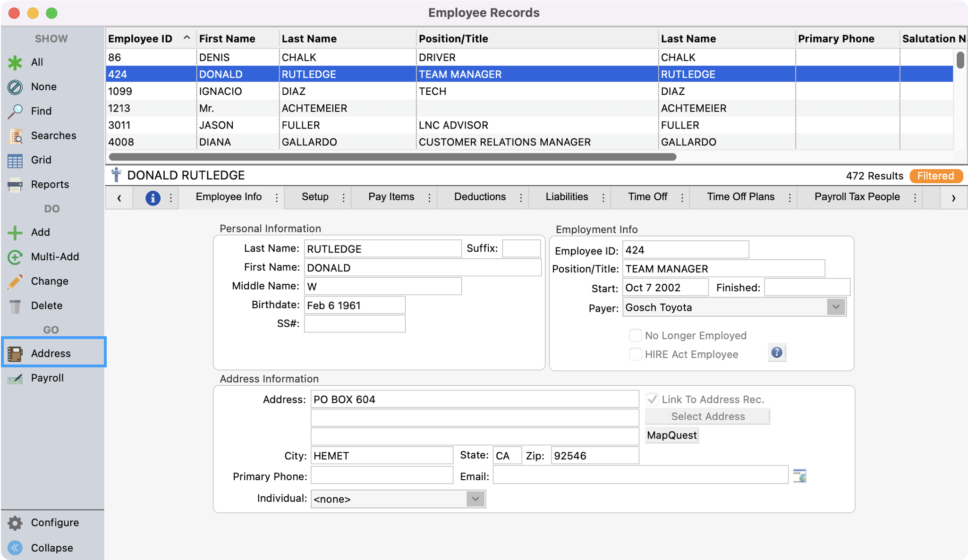Open Payroll from the GO section
Screen dimensions: 968x560
pos(15,378)
